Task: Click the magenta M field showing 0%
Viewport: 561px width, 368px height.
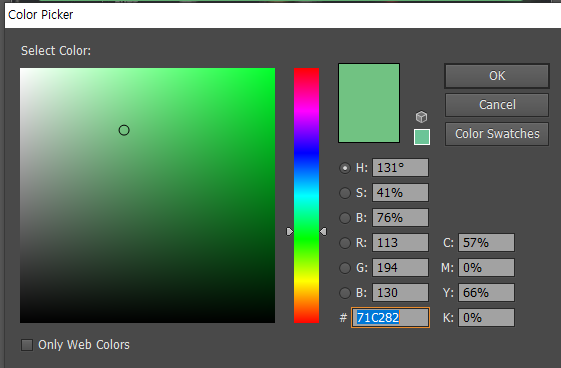Action: point(487,268)
